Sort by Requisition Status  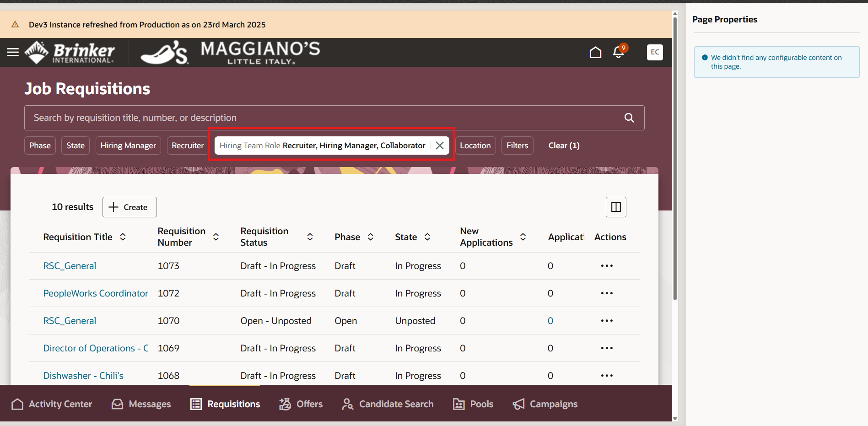[x=310, y=237]
